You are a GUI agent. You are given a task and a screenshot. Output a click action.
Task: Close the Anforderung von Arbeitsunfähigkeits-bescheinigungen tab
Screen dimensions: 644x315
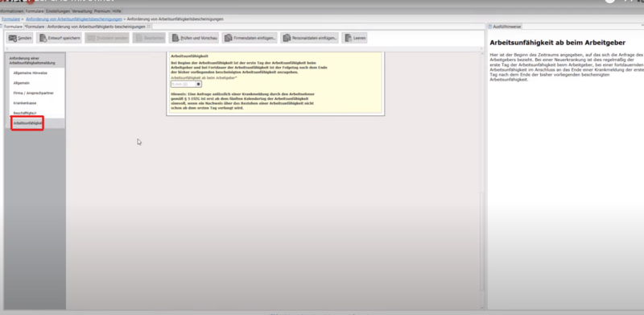pyautogui.click(x=149, y=27)
